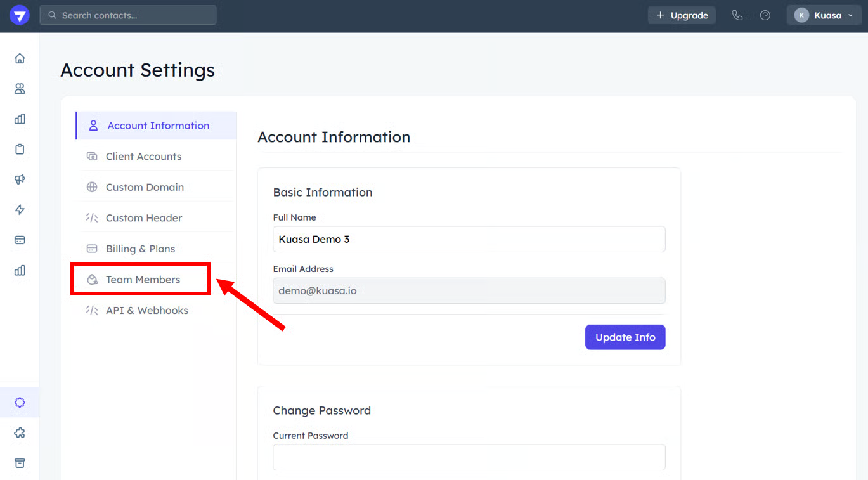
Task: Click the phone icon in top bar
Action: [x=737, y=15]
